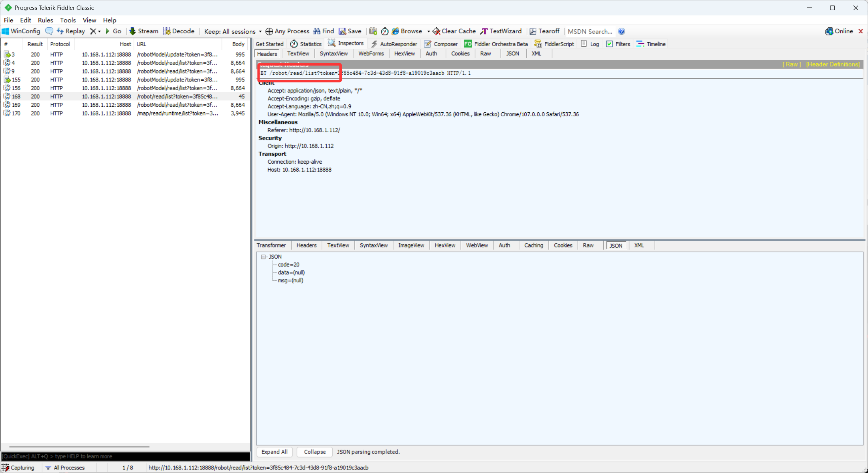Switch to the Statistics tab
Image resolution: width=868 pixels, height=473 pixels.
(x=306, y=44)
